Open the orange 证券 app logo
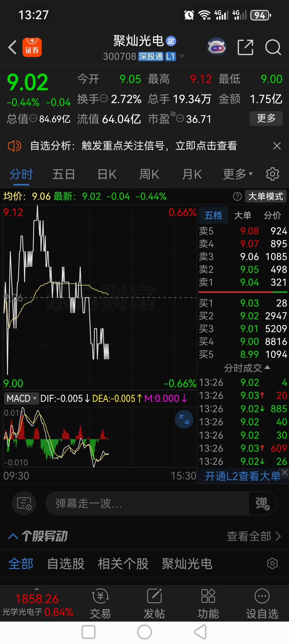Viewport: 289px width, 644px height. point(32,47)
